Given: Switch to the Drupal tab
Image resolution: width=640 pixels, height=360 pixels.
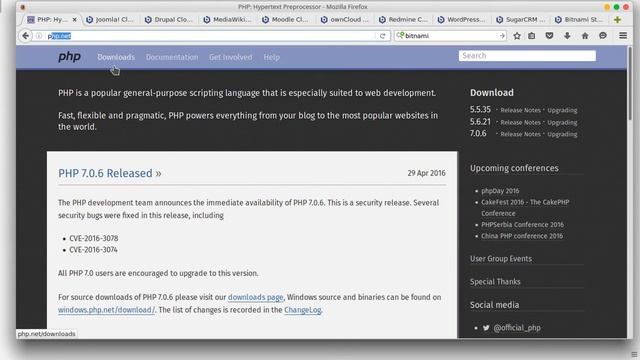Looking at the screenshot, I should coord(169,20).
